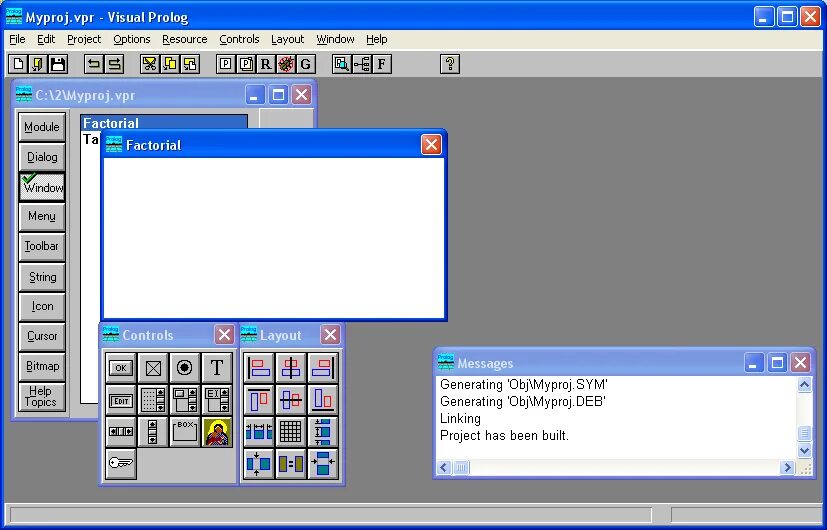Click the F toolbar icon

pyautogui.click(x=381, y=64)
